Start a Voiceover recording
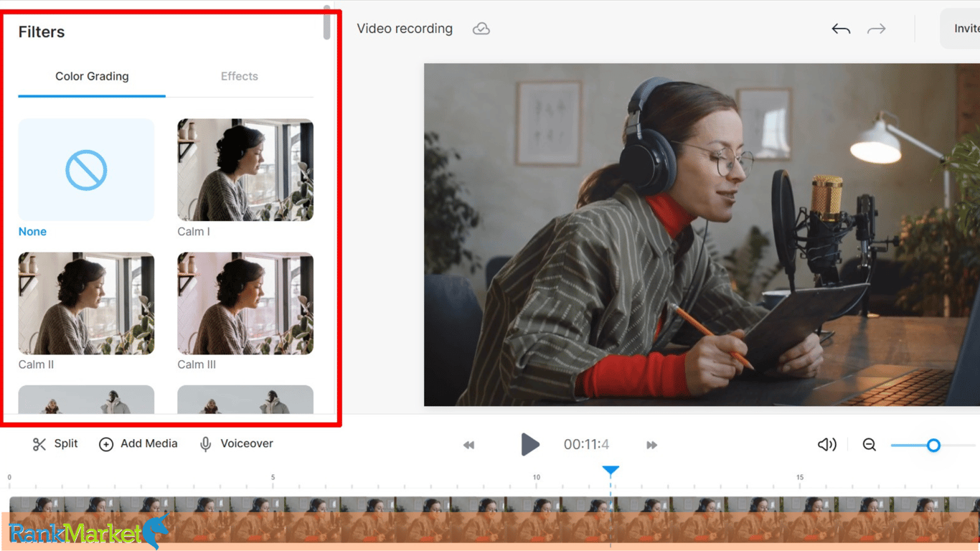The height and width of the screenshot is (551, 980). pos(236,444)
